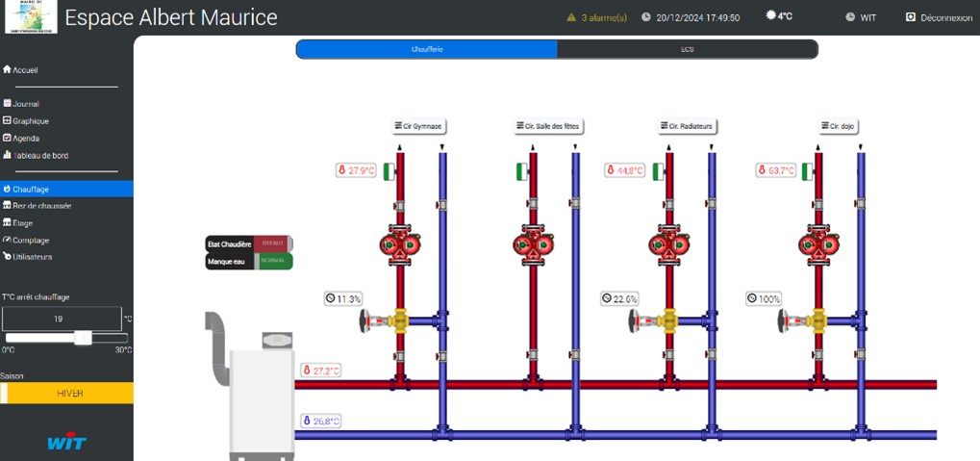
Task: Click the green sensor on Gymnase supply
Action: (389, 171)
